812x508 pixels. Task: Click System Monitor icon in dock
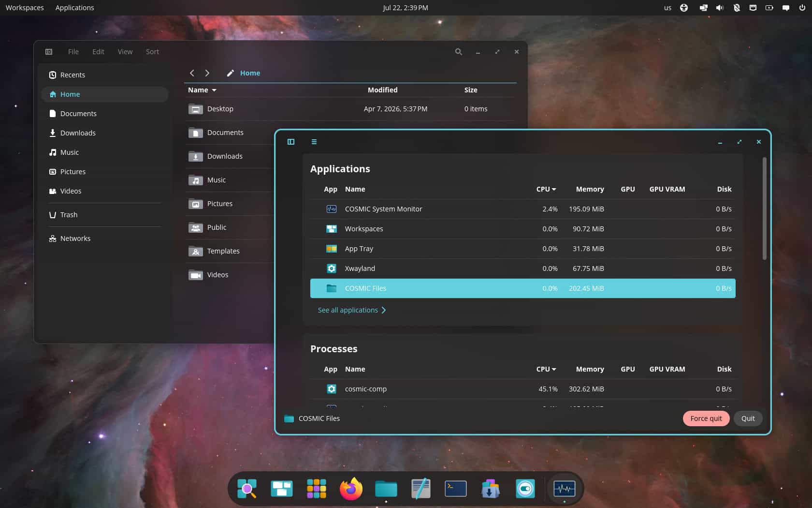(x=565, y=489)
